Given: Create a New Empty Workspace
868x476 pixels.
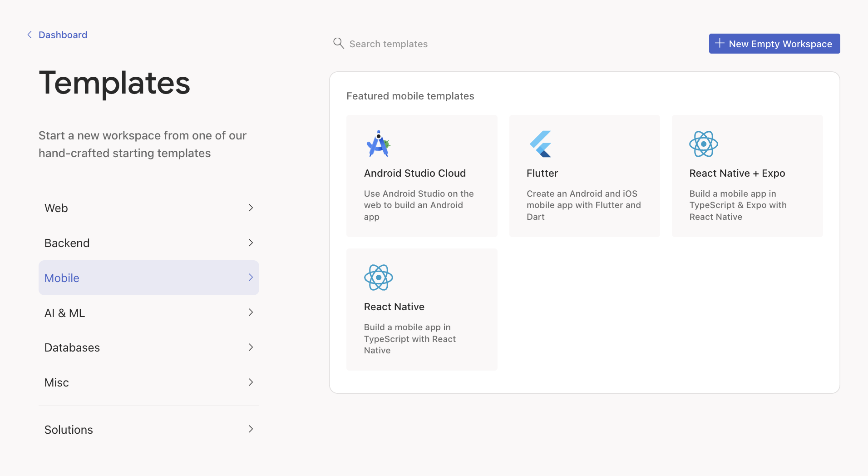Looking at the screenshot, I should pyautogui.click(x=774, y=44).
